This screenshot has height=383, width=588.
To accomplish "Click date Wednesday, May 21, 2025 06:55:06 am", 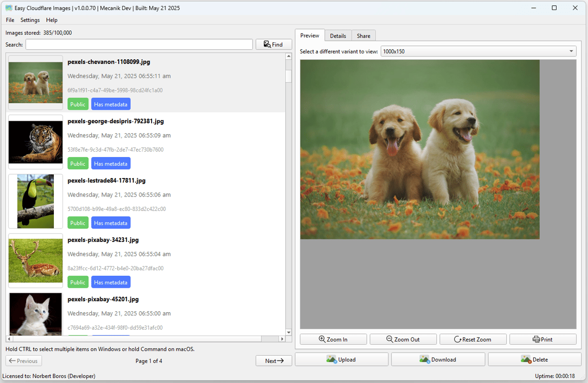I will pyautogui.click(x=119, y=194).
